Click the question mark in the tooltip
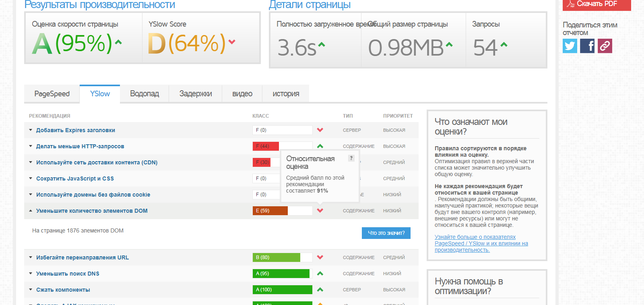This screenshot has width=644, height=305. [351, 158]
